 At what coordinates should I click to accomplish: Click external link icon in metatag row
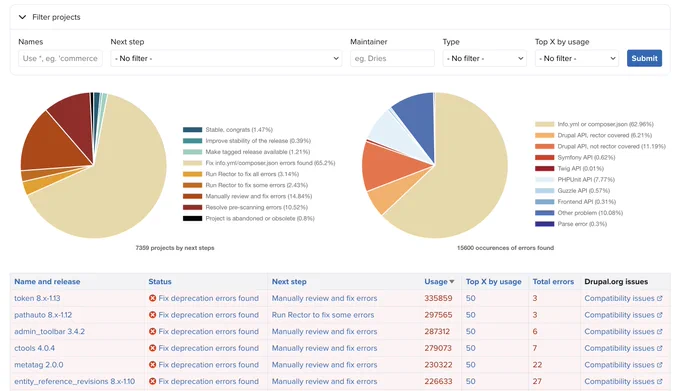click(x=660, y=365)
